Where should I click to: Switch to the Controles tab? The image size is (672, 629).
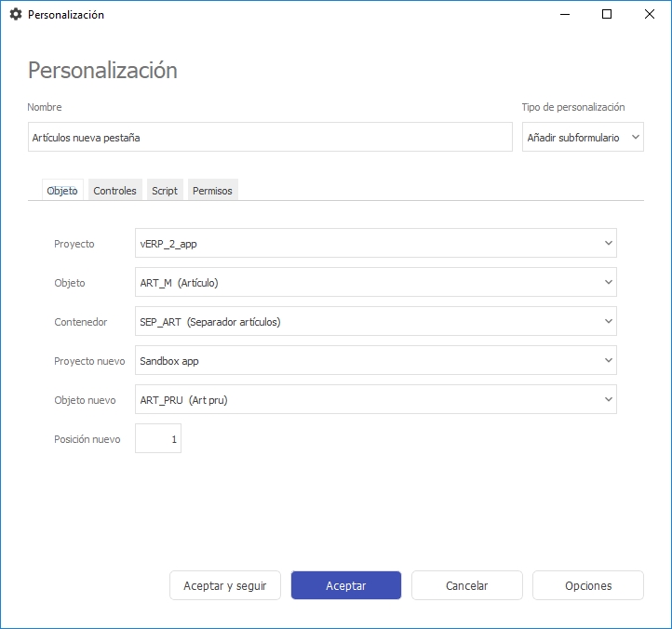tap(114, 191)
